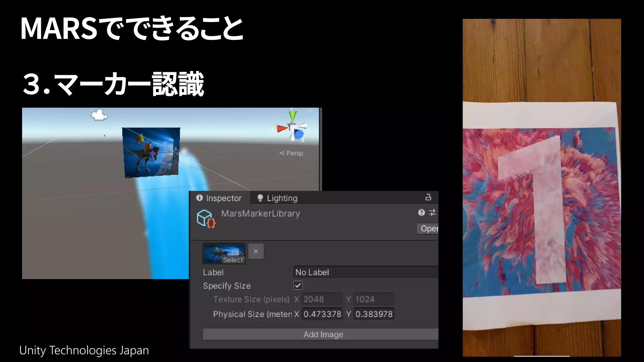Select the dinosaur marker image in scene
Screen dimensions: 644x362
pos(151,152)
